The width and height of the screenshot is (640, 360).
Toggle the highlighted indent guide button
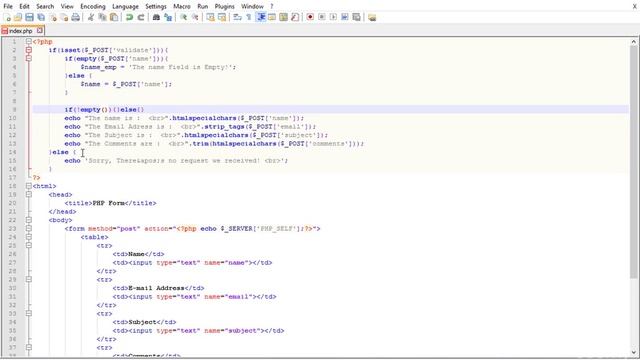260,17
